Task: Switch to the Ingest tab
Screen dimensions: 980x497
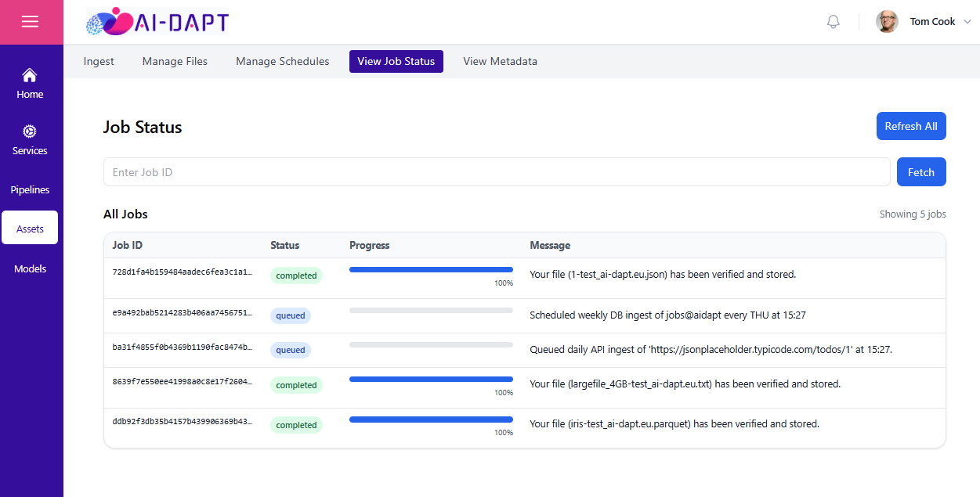Action: pos(99,61)
